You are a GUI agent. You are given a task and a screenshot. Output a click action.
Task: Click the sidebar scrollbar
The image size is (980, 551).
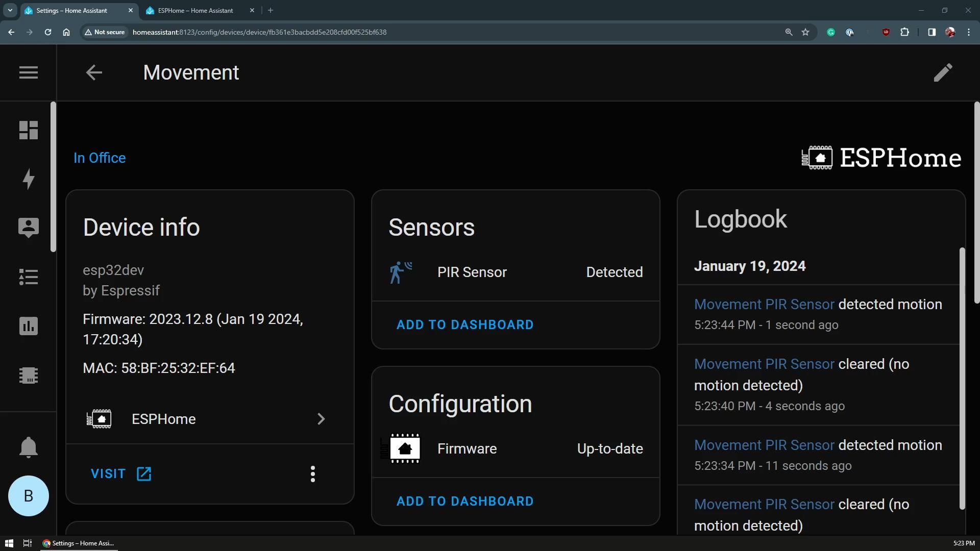(53, 177)
